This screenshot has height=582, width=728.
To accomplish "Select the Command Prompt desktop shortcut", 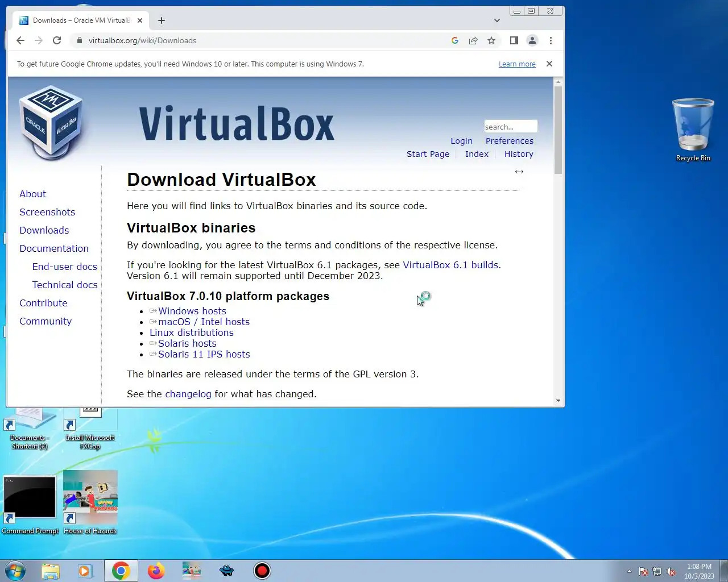I will pyautogui.click(x=30, y=505).
